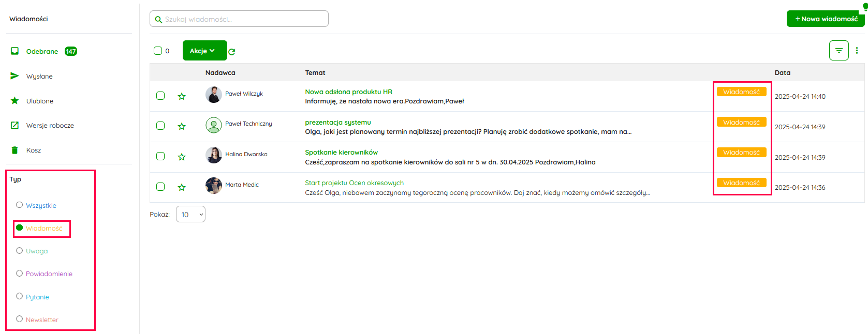
Task: Expand the Akcje dropdown
Action: coord(204,51)
